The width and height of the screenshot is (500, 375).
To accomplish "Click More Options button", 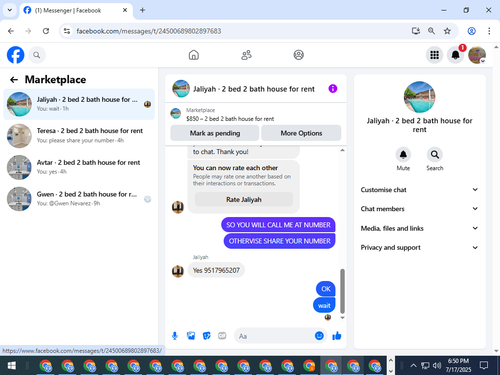I will (x=301, y=133).
